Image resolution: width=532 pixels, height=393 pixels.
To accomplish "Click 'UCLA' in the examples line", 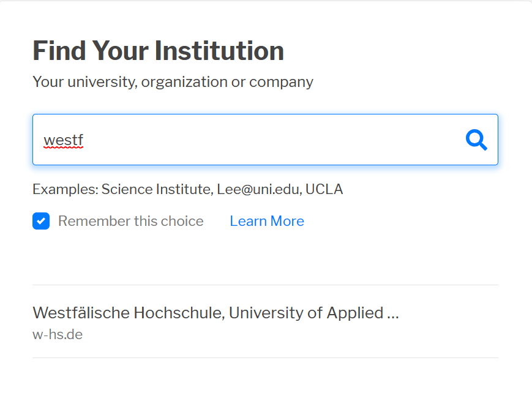I will 324,189.
